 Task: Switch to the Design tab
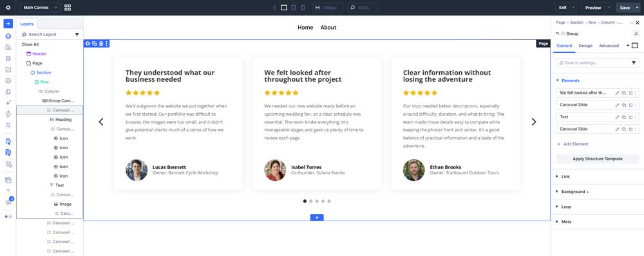585,46
